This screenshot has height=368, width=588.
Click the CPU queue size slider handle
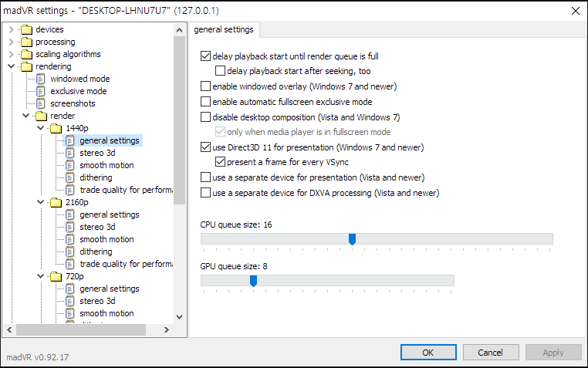[352, 239]
